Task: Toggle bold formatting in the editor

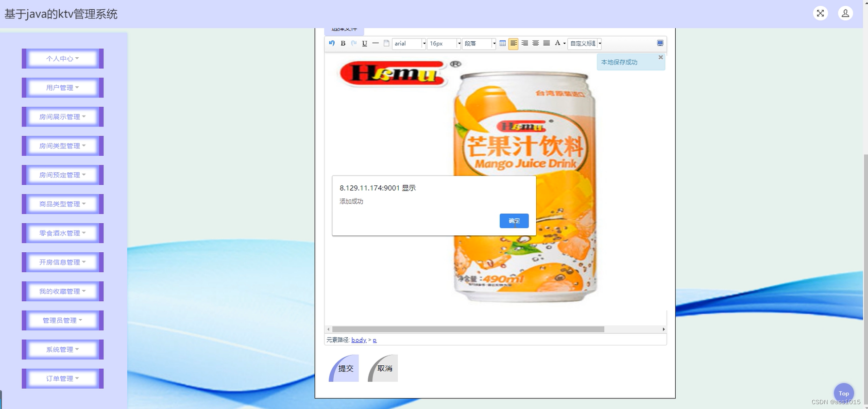Action: [x=343, y=43]
